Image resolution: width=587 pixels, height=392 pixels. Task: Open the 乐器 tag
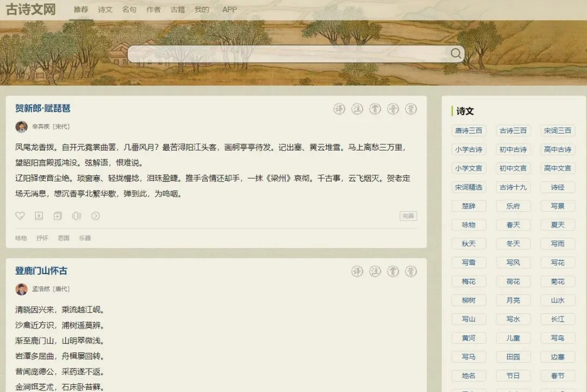click(x=85, y=238)
